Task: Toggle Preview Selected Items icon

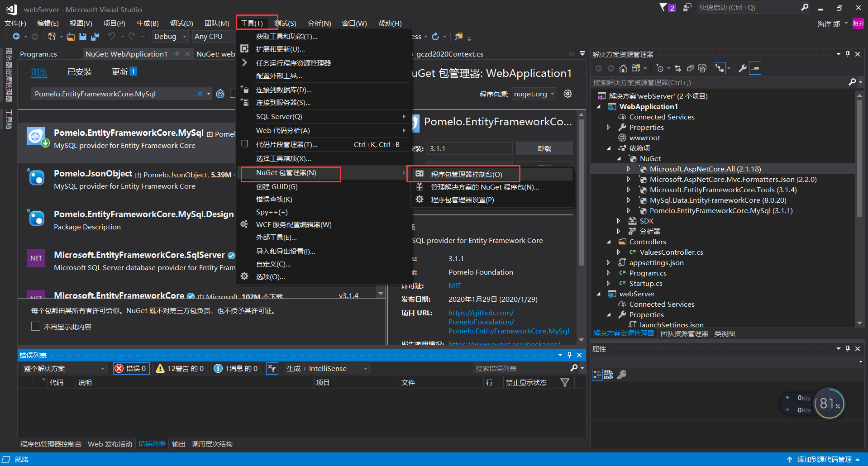Action: click(755, 68)
